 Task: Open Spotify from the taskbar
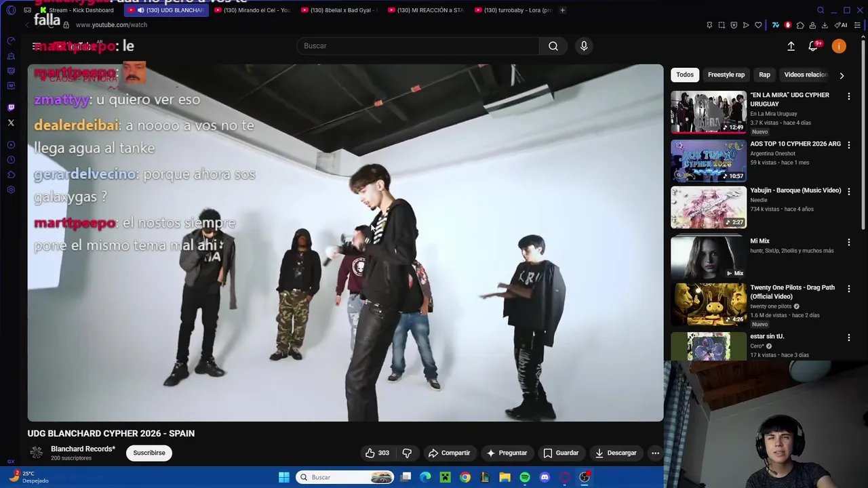pos(525,477)
